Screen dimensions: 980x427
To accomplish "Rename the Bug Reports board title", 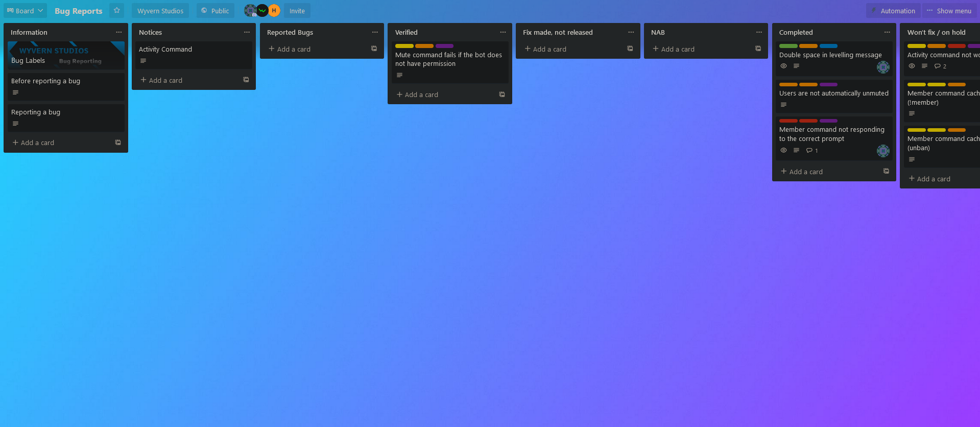I will (x=78, y=11).
